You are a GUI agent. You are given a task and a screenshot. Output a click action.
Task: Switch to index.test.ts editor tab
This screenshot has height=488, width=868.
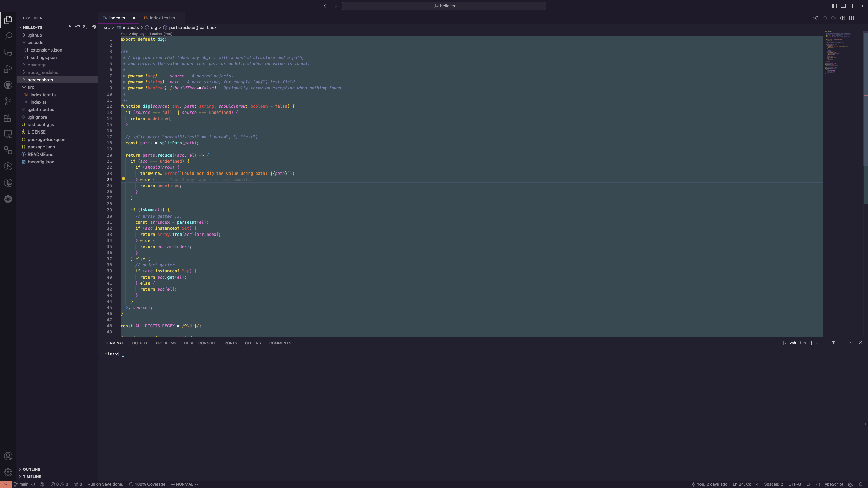pyautogui.click(x=162, y=18)
